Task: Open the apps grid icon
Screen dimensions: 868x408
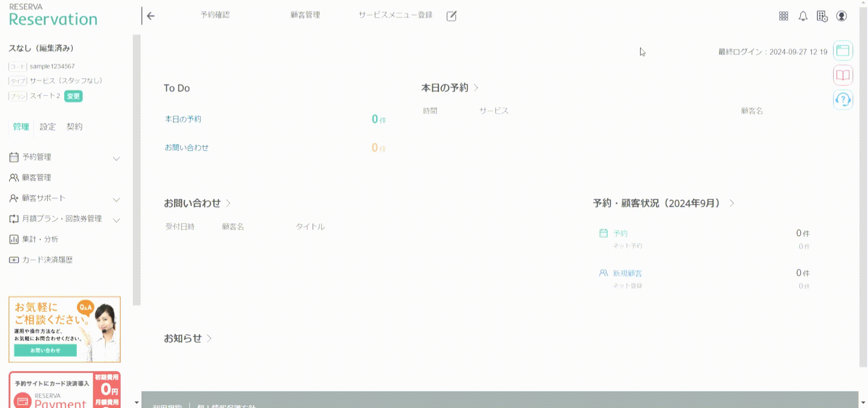Action: pyautogui.click(x=783, y=16)
